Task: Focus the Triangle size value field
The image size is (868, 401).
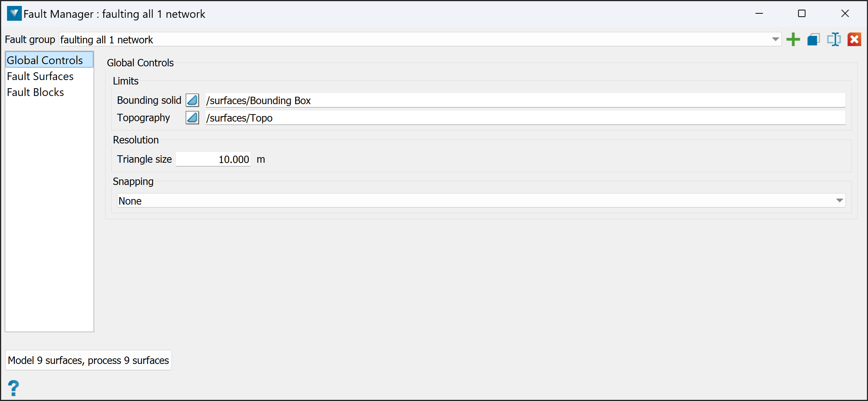Action: [x=213, y=159]
